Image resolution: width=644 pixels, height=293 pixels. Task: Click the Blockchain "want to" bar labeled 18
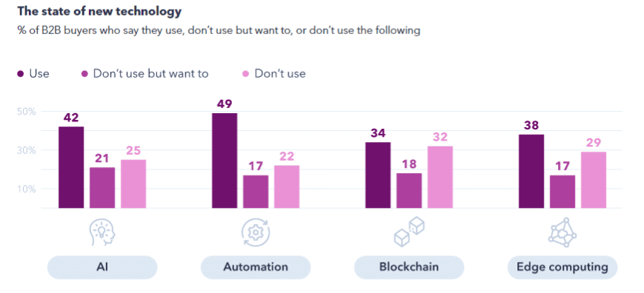pos(408,191)
